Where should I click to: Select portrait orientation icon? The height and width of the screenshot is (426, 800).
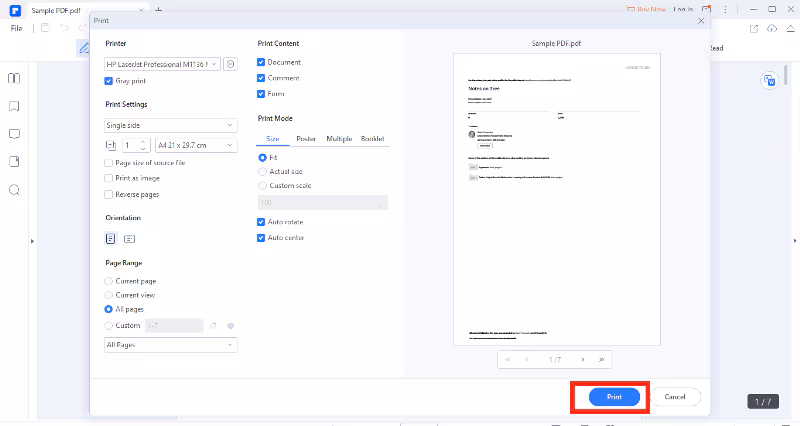pyautogui.click(x=111, y=238)
